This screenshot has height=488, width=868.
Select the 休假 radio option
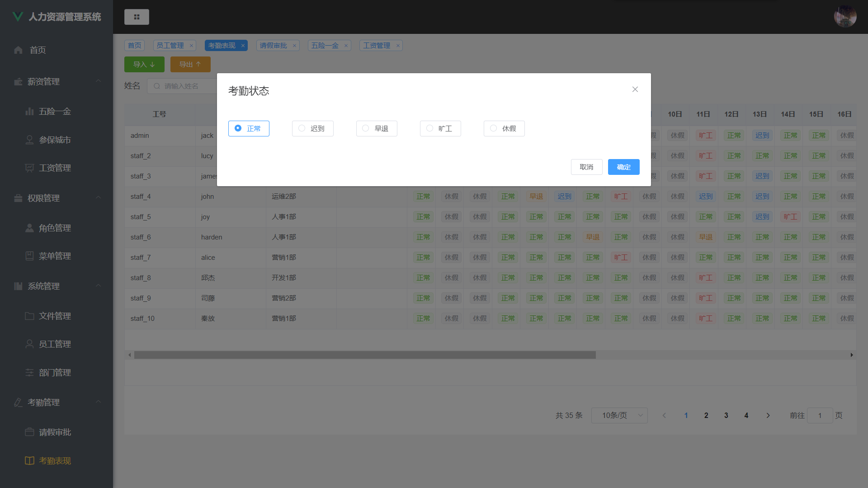[493, 128]
